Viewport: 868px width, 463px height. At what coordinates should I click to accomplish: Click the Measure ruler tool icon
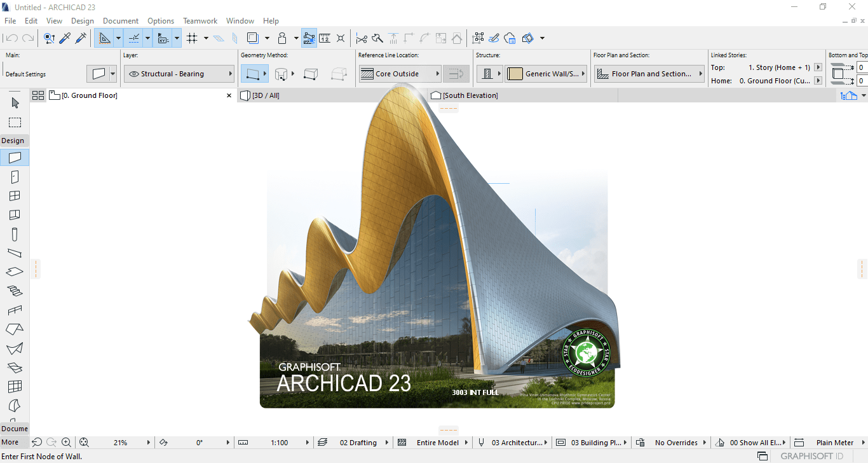pyautogui.click(x=325, y=38)
